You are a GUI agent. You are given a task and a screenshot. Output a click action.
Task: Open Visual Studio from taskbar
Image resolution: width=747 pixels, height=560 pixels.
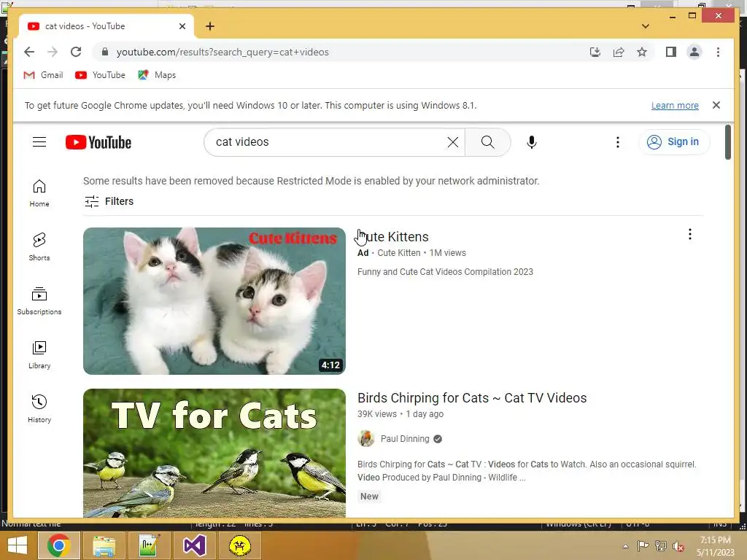(194, 545)
